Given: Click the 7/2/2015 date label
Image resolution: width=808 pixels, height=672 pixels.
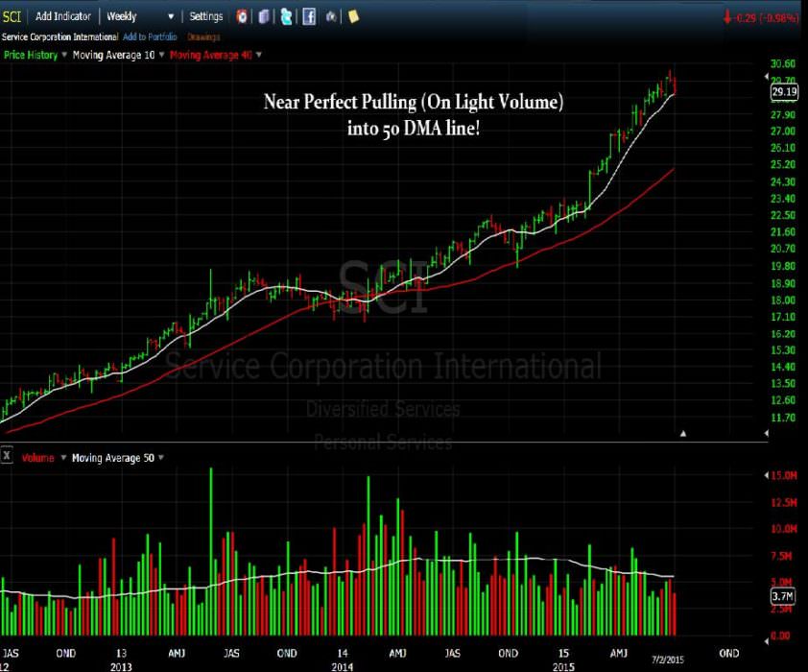Looking at the screenshot, I should pyautogui.click(x=667, y=660).
